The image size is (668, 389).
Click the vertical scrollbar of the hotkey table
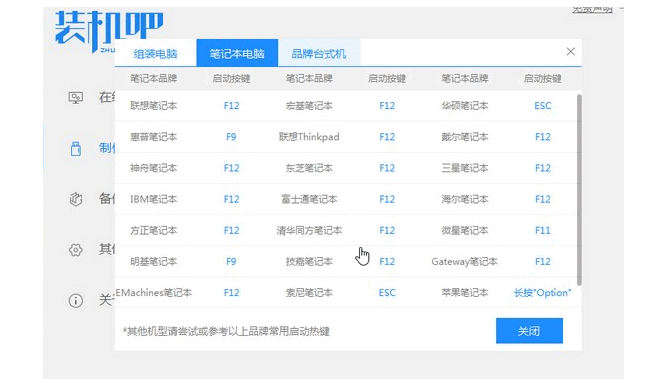[579, 190]
